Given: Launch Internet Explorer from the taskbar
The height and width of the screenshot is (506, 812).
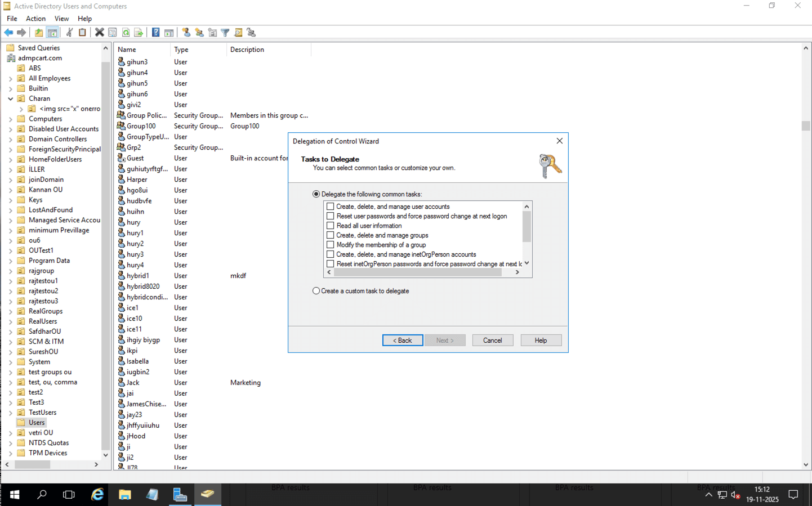Looking at the screenshot, I should [x=97, y=495].
